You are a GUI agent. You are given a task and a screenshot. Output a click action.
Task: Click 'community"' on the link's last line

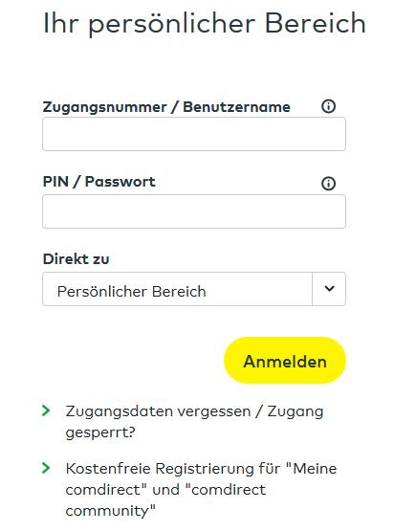coord(110,511)
